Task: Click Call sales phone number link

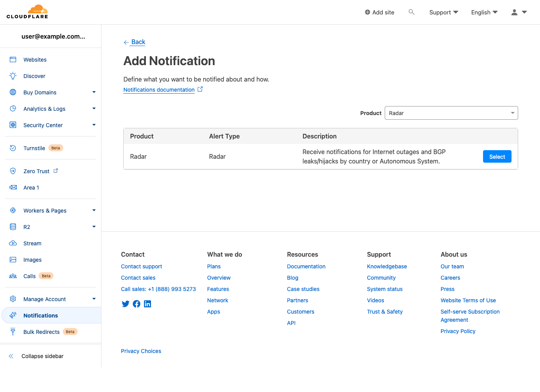Action: tap(158, 289)
